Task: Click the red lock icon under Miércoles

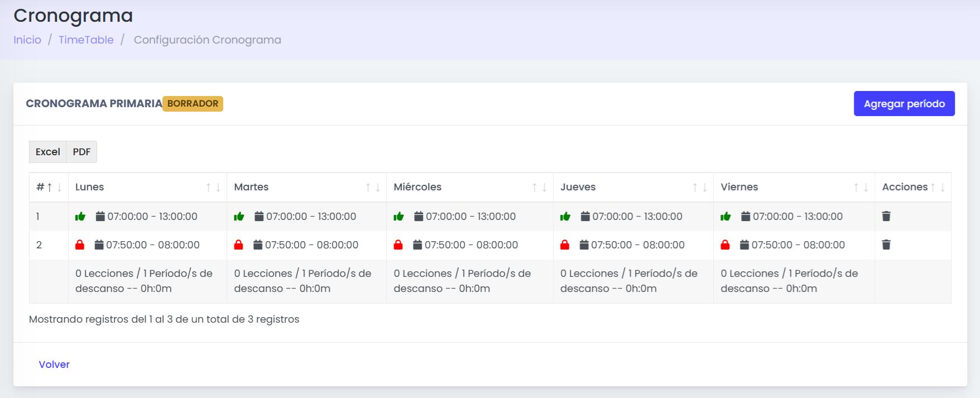Action: tap(398, 244)
